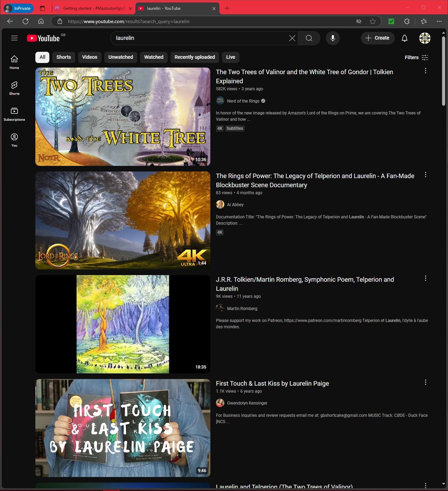Add this page to favorites with the star icon

[x=373, y=21]
